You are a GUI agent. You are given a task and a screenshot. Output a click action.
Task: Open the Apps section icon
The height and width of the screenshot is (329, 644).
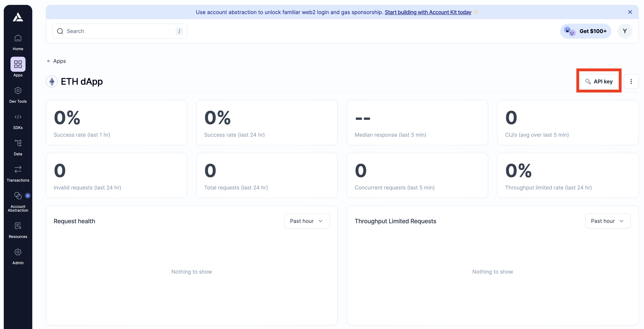[x=18, y=64]
